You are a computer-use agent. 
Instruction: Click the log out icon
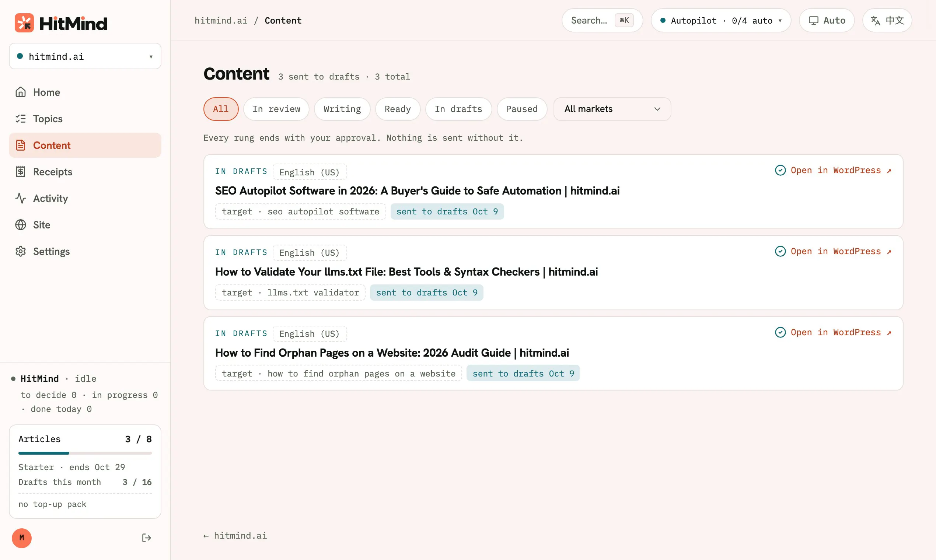coord(146,538)
